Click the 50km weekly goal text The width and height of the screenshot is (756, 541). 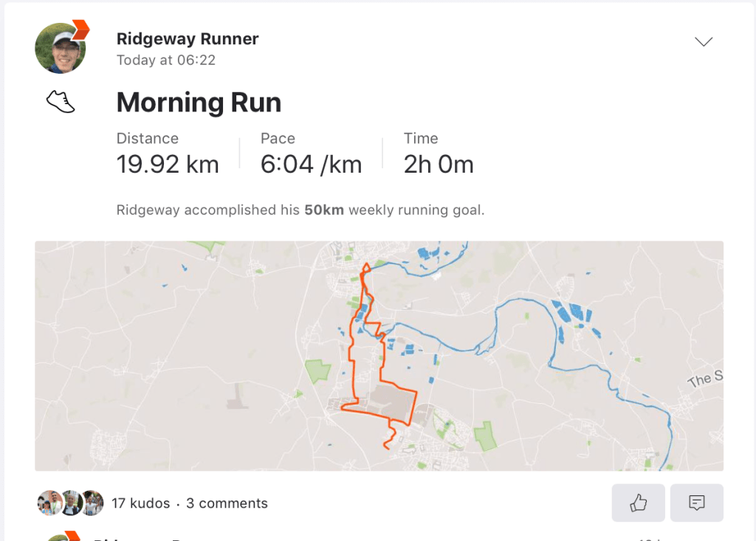(324, 210)
